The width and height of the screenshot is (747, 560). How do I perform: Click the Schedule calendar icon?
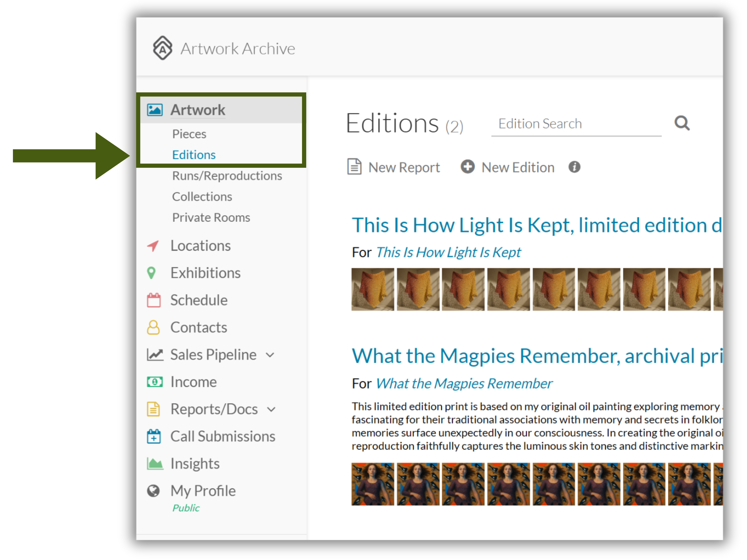(x=154, y=300)
